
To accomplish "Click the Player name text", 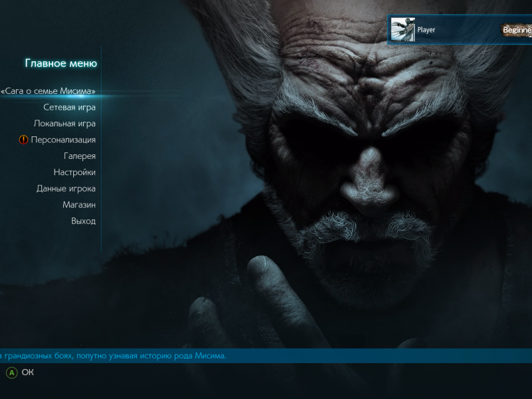I will 426,30.
